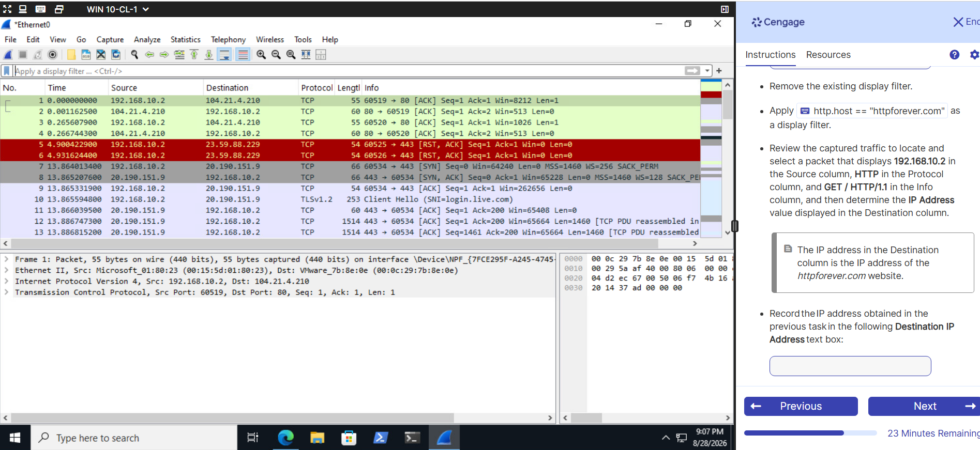Open the display filter history dropdown

[707, 71]
